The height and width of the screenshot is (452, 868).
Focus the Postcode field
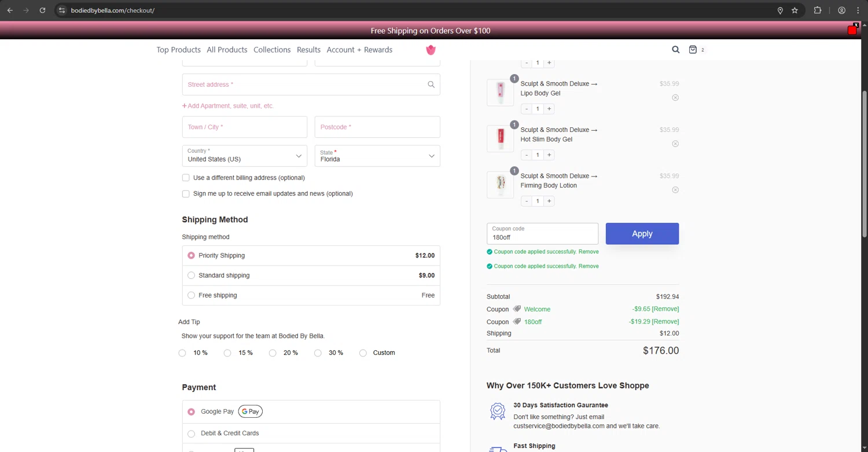tap(377, 127)
